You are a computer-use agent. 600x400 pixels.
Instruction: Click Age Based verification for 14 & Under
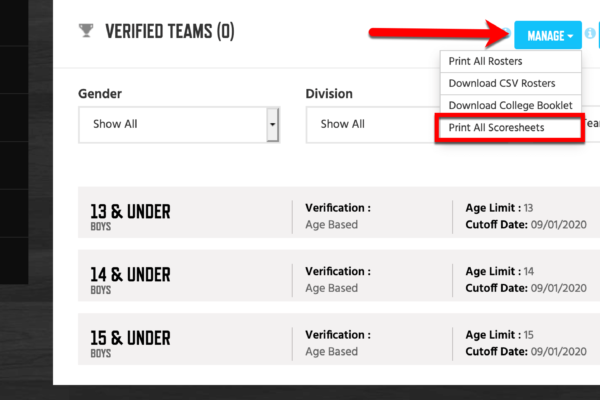[x=331, y=288]
